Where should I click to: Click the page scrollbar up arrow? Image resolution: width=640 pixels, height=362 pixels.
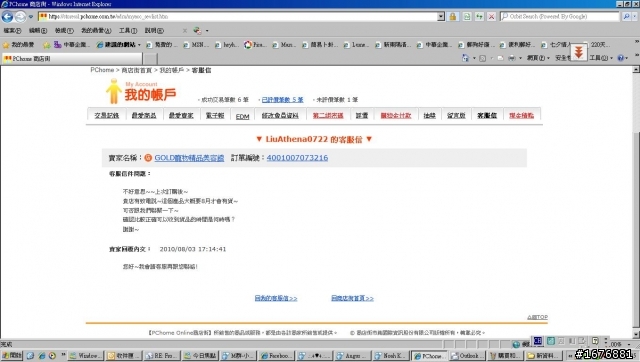[x=636, y=70]
